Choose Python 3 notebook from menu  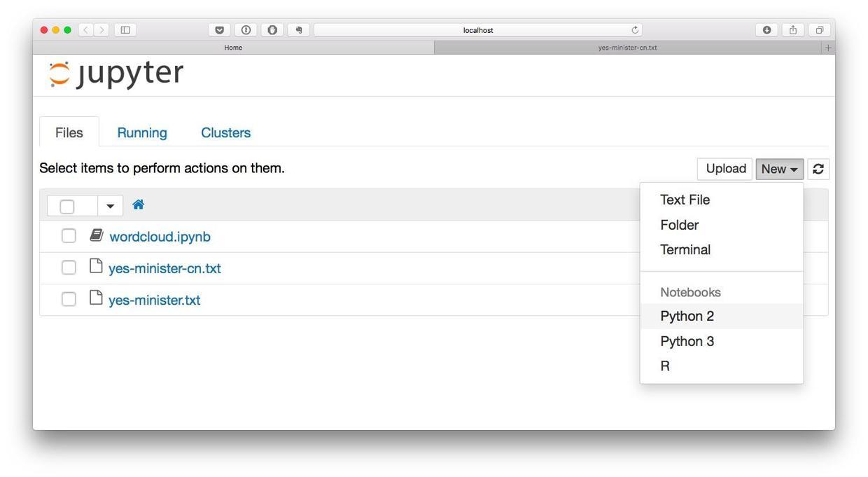[687, 341]
